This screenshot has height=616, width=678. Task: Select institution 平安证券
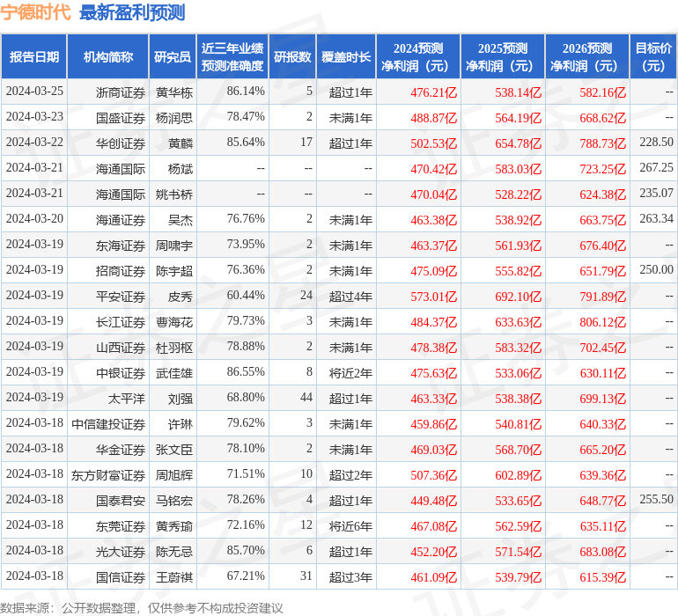(x=121, y=297)
